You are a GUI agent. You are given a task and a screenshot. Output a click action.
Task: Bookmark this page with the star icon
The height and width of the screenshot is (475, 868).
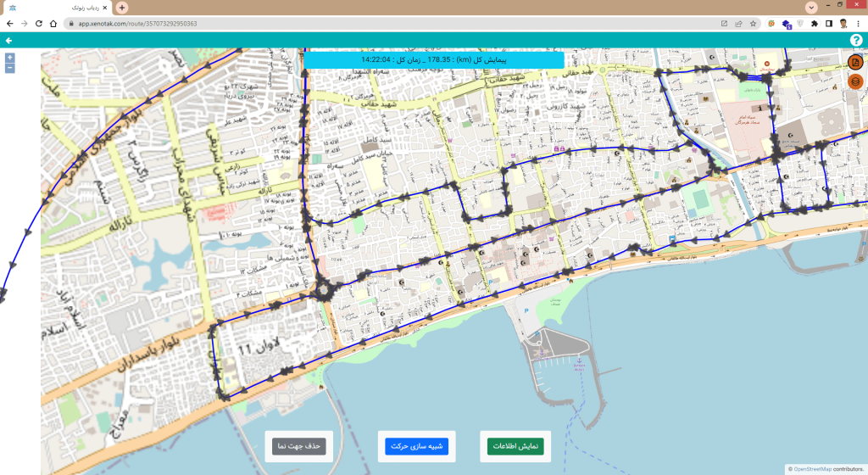(753, 24)
